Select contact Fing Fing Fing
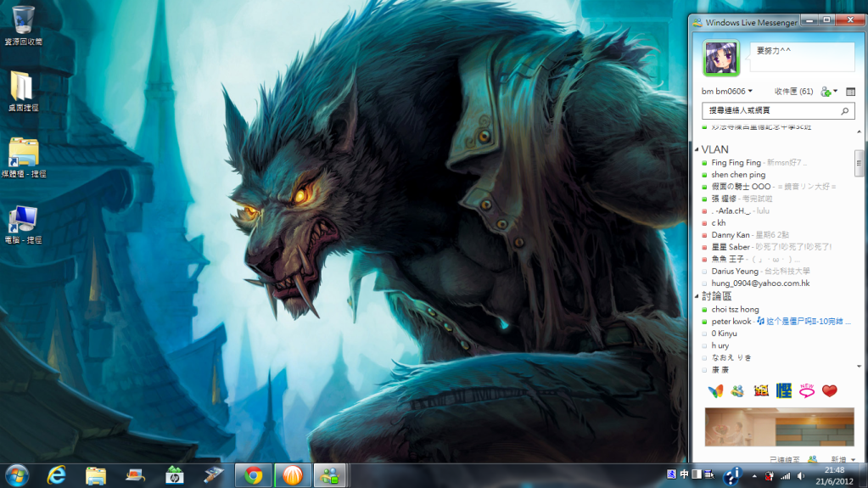The image size is (868, 488). [x=736, y=162]
